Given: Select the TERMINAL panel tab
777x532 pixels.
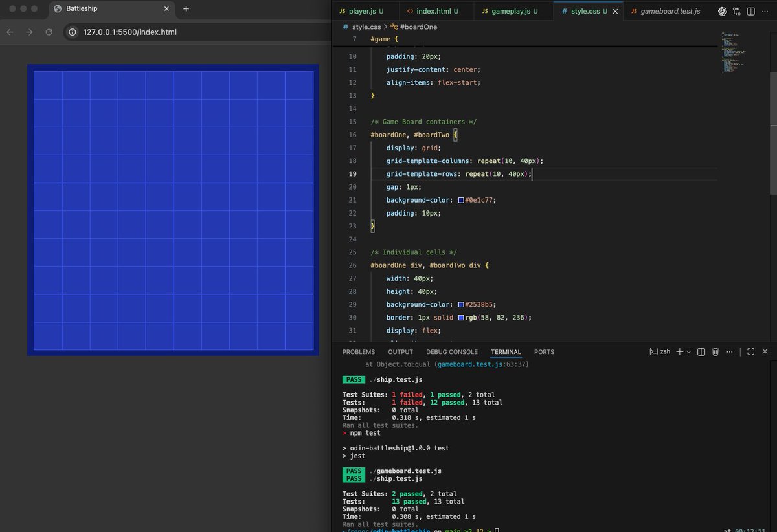Looking at the screenshot, I should [506, 352].
